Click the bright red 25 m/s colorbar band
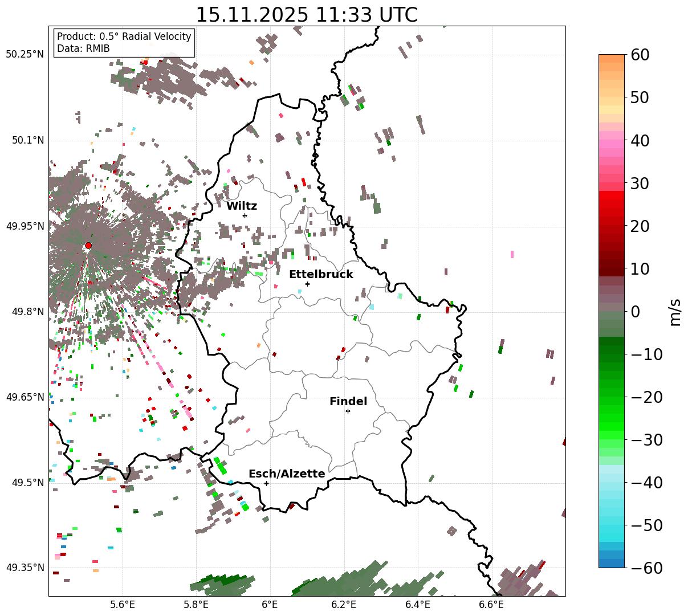This screenshot has height=616, width=688. 612,203
